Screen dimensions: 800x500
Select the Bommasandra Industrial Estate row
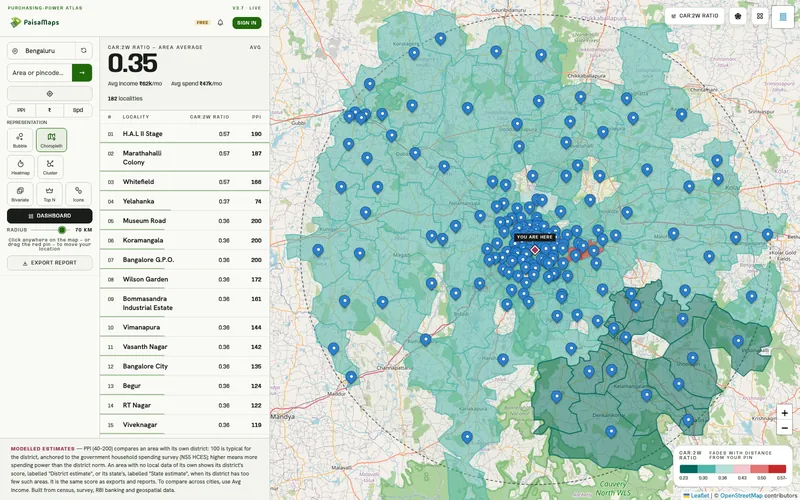[184, 303]
